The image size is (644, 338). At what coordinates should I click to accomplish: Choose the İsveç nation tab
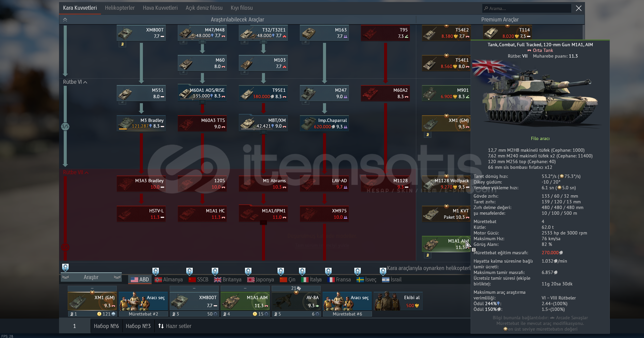pyautogui.click(x=367, y=279)
